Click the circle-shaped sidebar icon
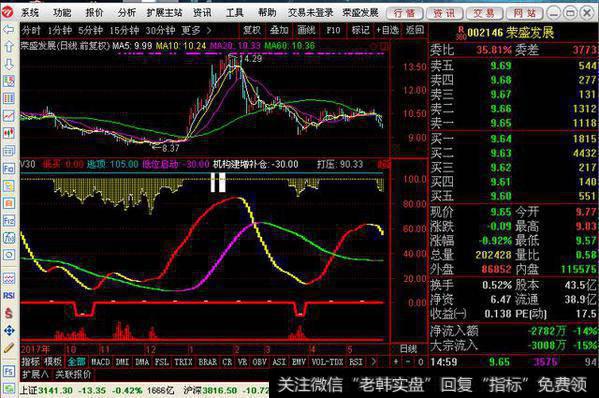 point(8,255)
